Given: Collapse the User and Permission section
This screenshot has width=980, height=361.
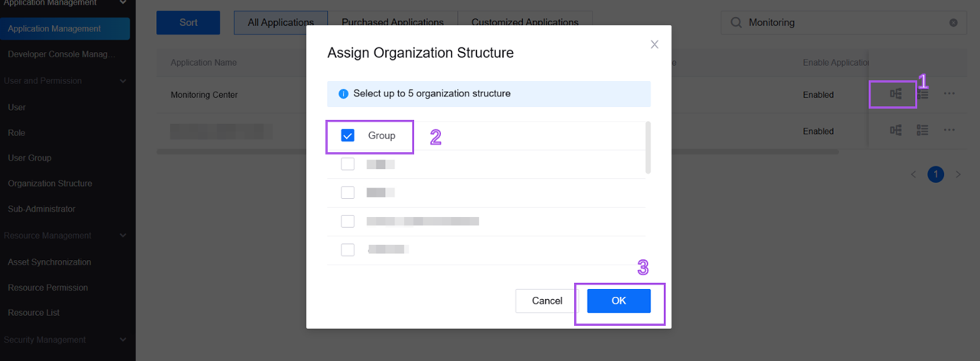Looking at the screenshot, I should click(x=123, y=80).
